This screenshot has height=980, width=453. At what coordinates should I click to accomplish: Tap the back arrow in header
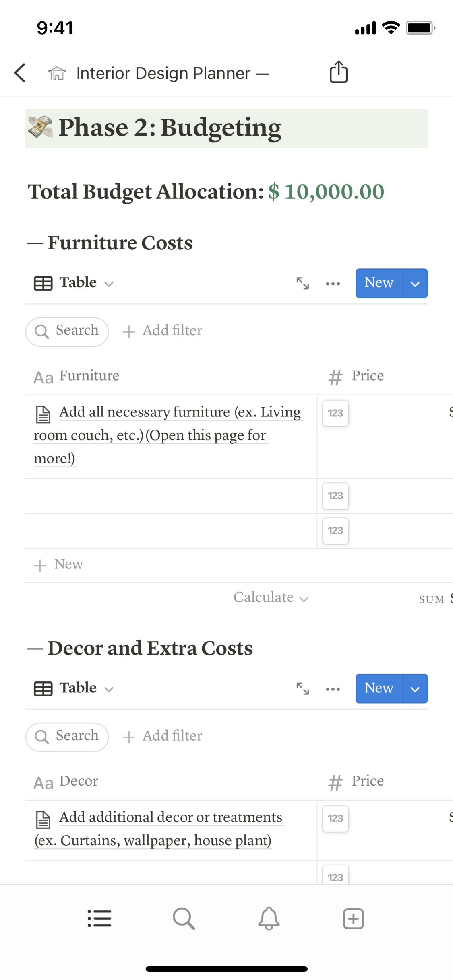click(20, 73)
